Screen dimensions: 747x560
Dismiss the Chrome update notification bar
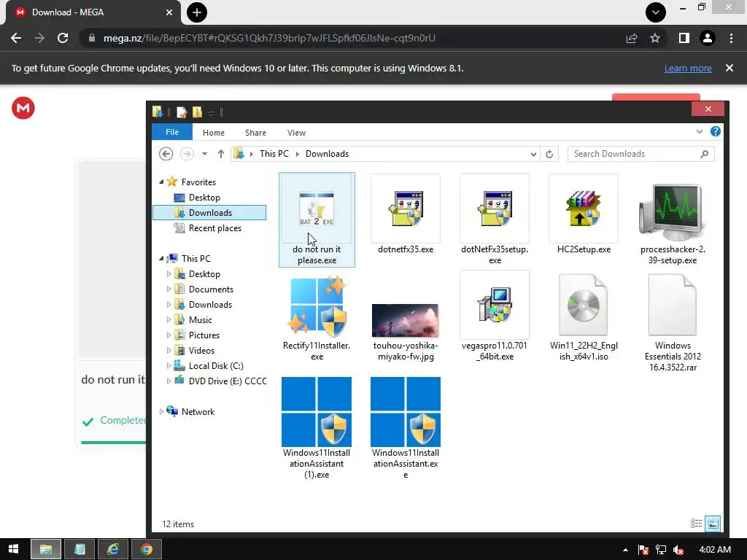(x=729, y=68)
